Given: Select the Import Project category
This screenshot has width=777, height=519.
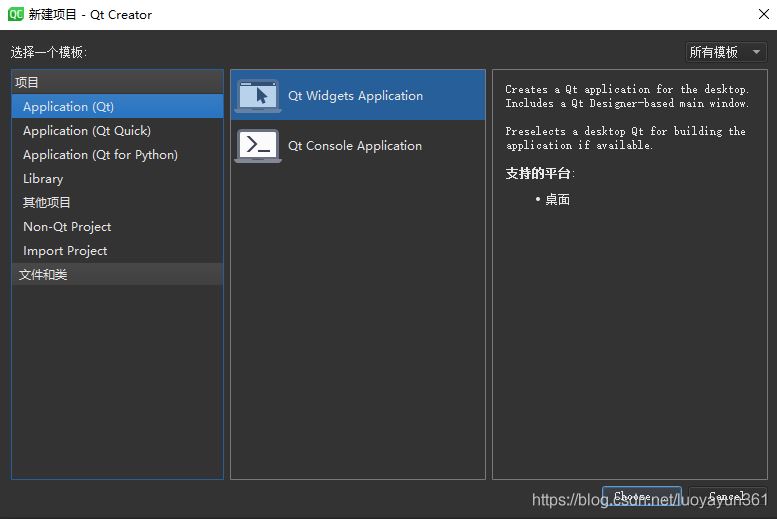Looking at the screenshot, I should [65, 251].
